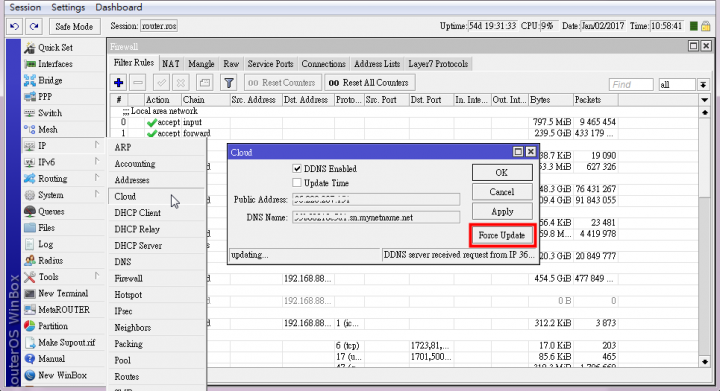Click remove rule minus icon
Screen dimensions: 720x391
(x=138, y=83)
